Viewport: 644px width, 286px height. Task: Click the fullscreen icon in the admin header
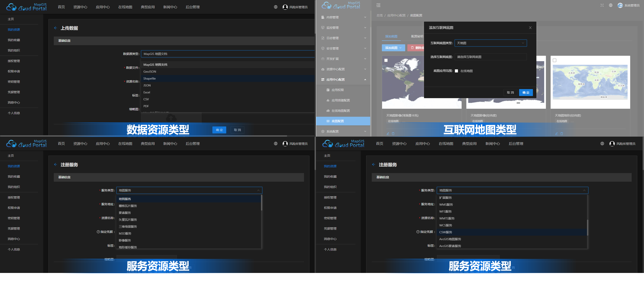602,5
